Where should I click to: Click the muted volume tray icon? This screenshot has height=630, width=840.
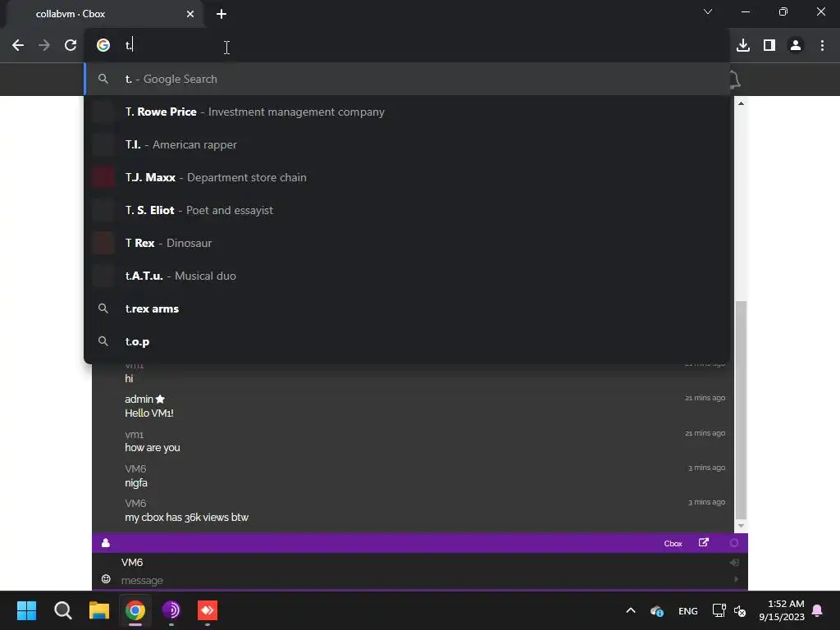click(740, 611)
